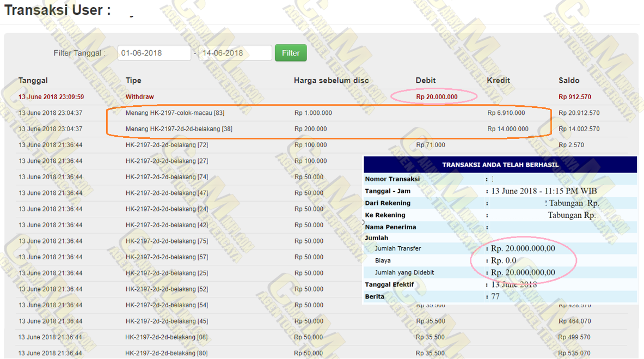The height and width of the screenshot is (359, 644).
Task: Select the Menang HK-2197-colok-macau [83] entry
Action: [175, 113]
